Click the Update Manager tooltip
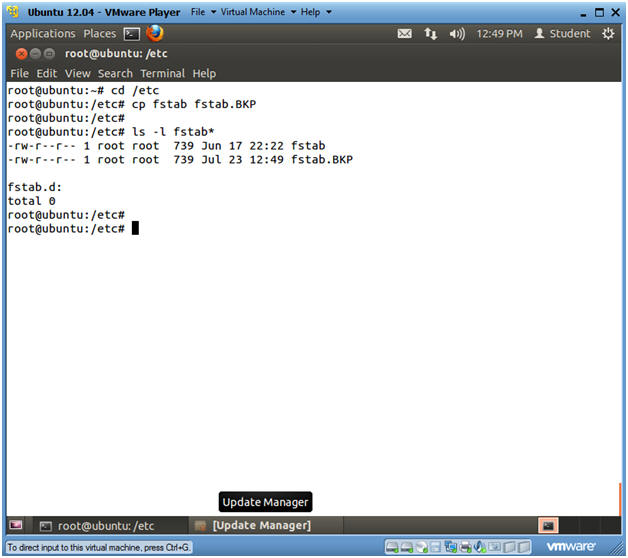Image resolution: width=628 pixels, height=558 pixels. pos(265,502)
